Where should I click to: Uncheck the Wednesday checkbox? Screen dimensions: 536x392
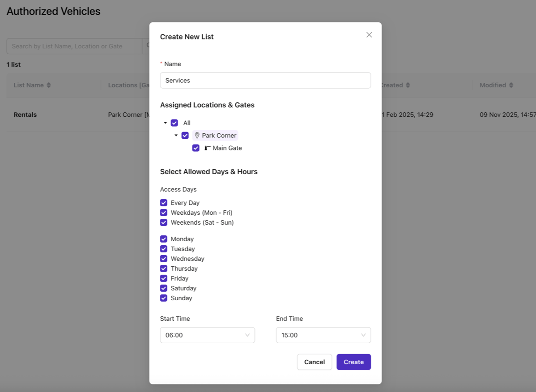pos(164,259)
